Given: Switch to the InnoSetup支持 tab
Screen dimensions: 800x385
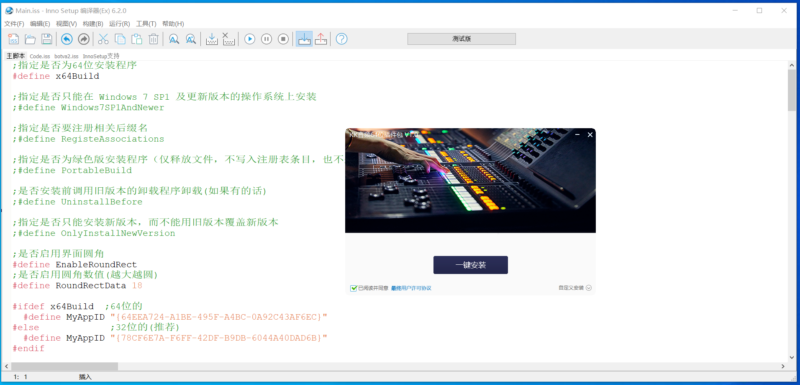Looking at the screenshot, I should (x=101, y=56).
